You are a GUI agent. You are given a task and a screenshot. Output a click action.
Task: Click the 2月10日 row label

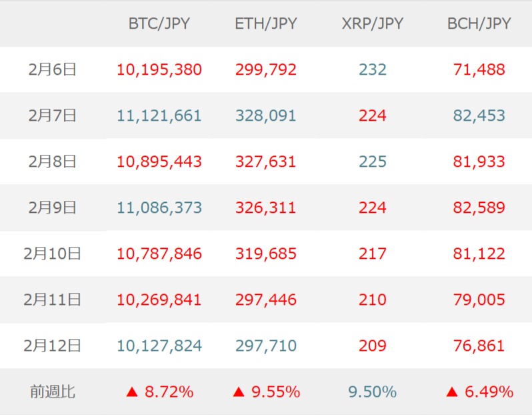tap(53, 254)
